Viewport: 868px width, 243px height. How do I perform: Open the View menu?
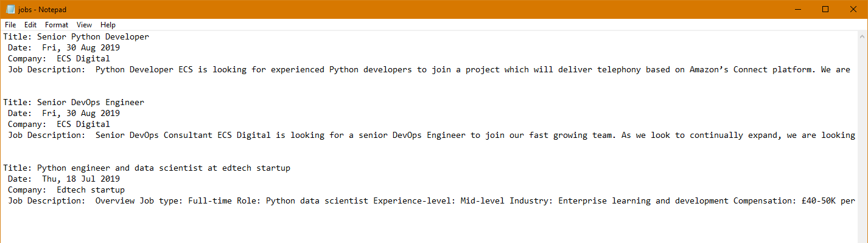click(x=85, y=25)
